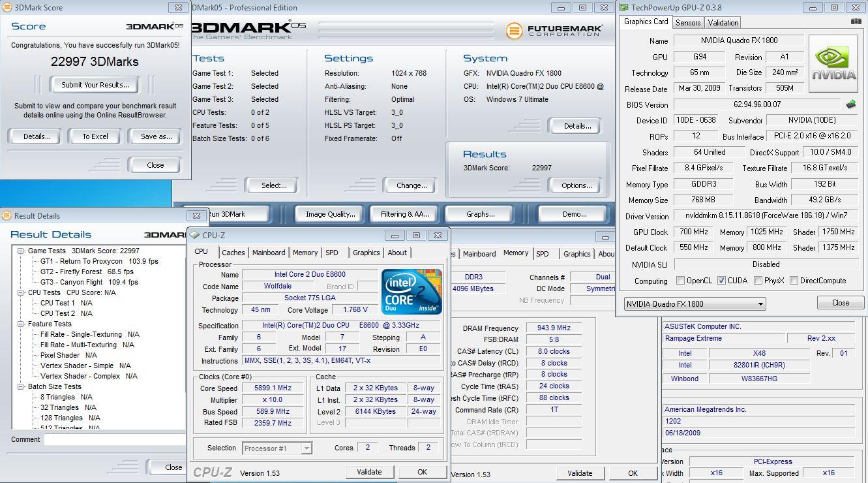The height and width of the screenshot is (483, 868).
Task: Click the System Details button in 3DMark05
Action: click(576, 126)
